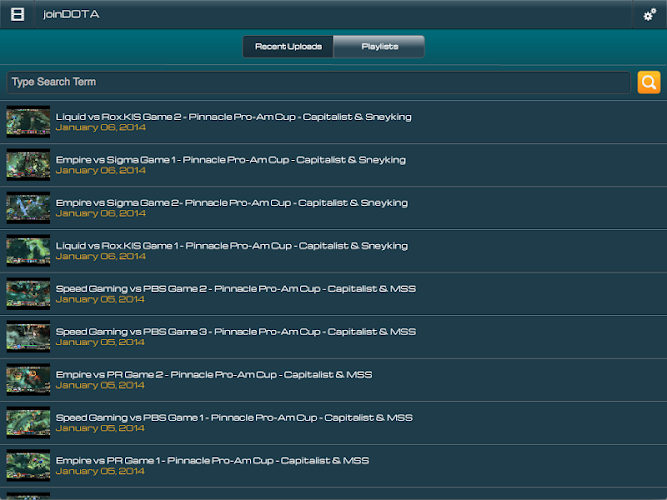Click date under Speed Gaming vs PBS Game 3
The height and width of the screenshot is (500, 667).
100,342
